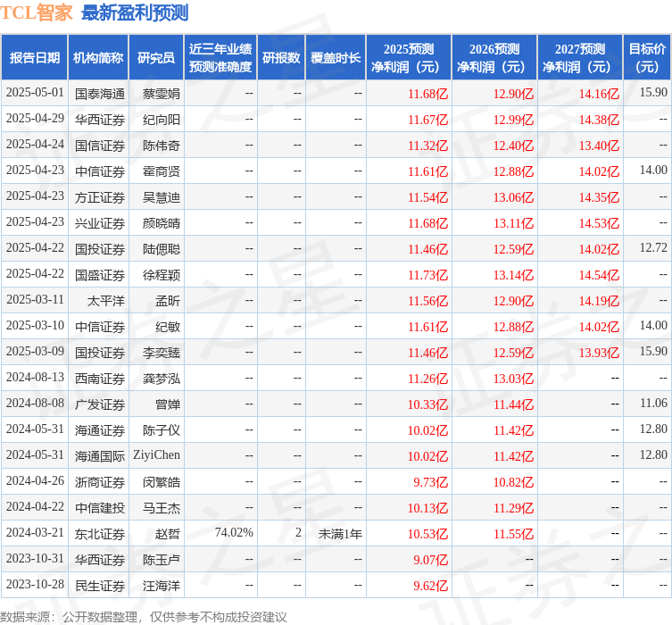Click 13.93亿 in the 李奕臻 row
Viewport: 672px width, 625px height.
point(599,353)
